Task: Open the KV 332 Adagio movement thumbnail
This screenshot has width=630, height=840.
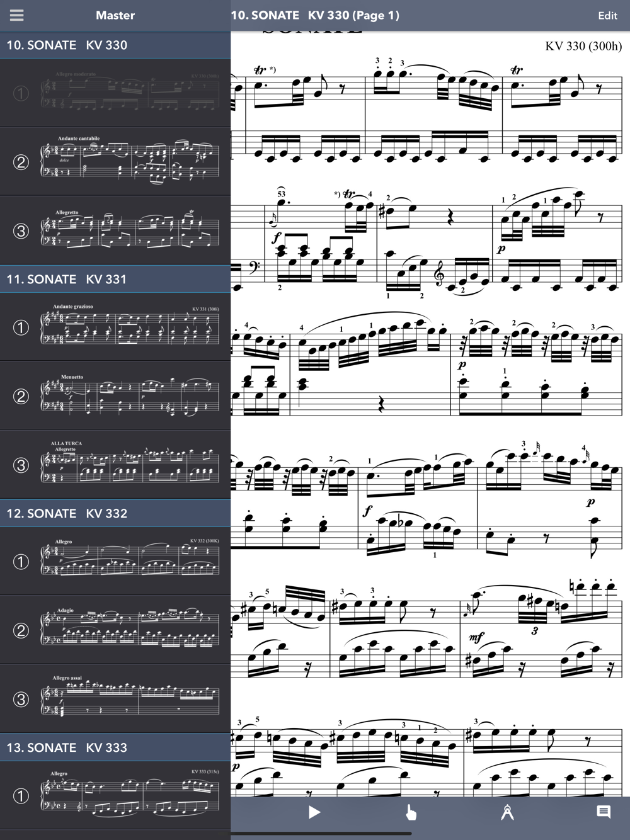Action: point(130,628)
